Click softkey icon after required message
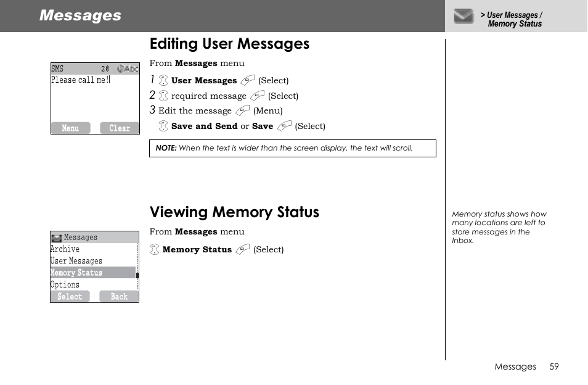 point(257,95)
